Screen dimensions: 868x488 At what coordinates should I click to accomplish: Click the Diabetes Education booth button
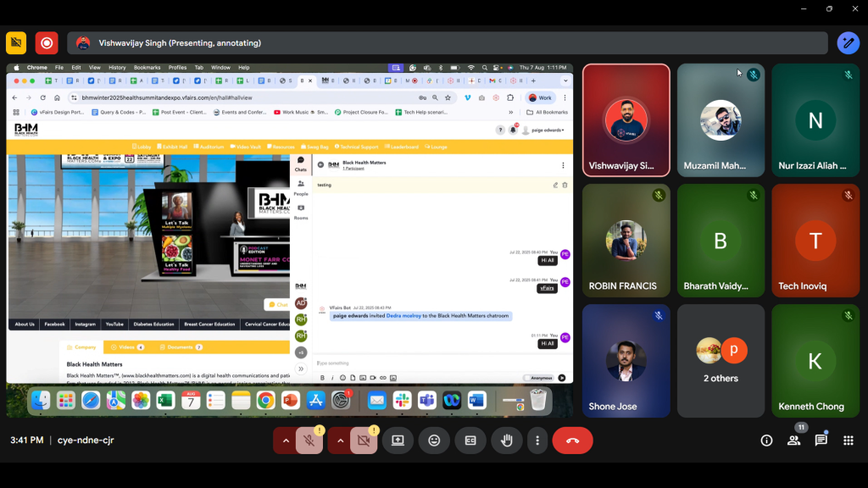[x=153, y=324]
